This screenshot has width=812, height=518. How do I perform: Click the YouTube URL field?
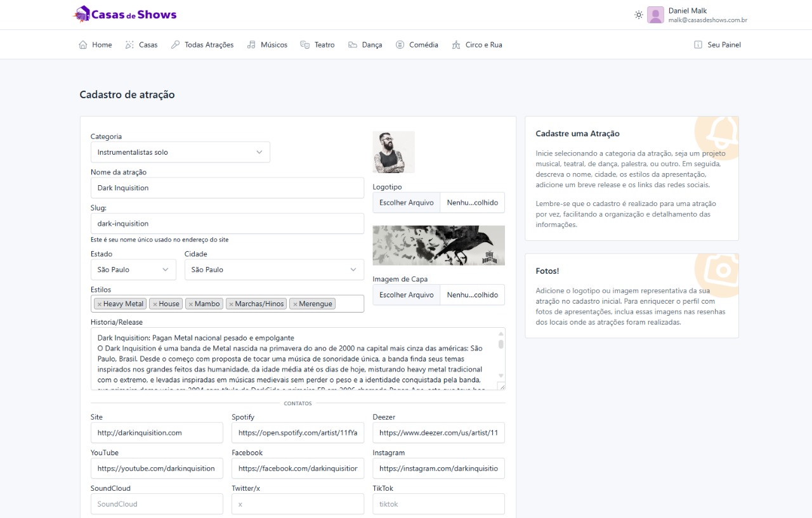pyautogui.click(x=157, y=469)
